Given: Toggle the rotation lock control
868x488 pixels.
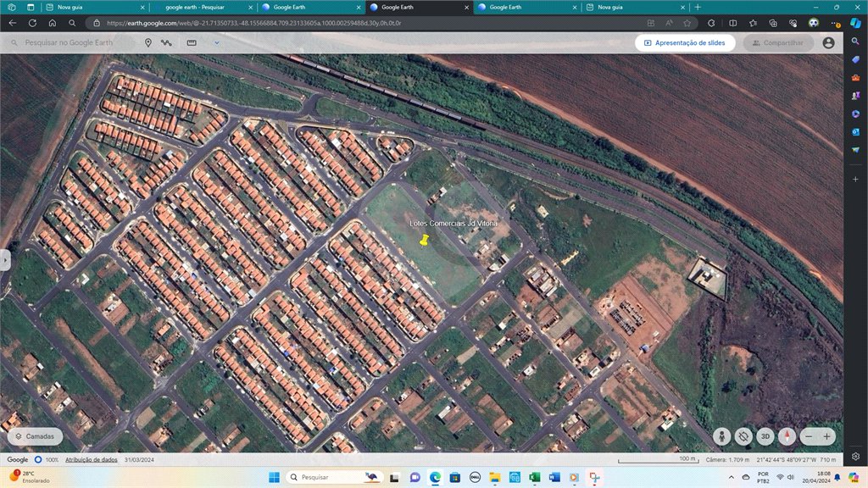Looking at the screenshot, I should pyautogui.click(x=743, y=436).
